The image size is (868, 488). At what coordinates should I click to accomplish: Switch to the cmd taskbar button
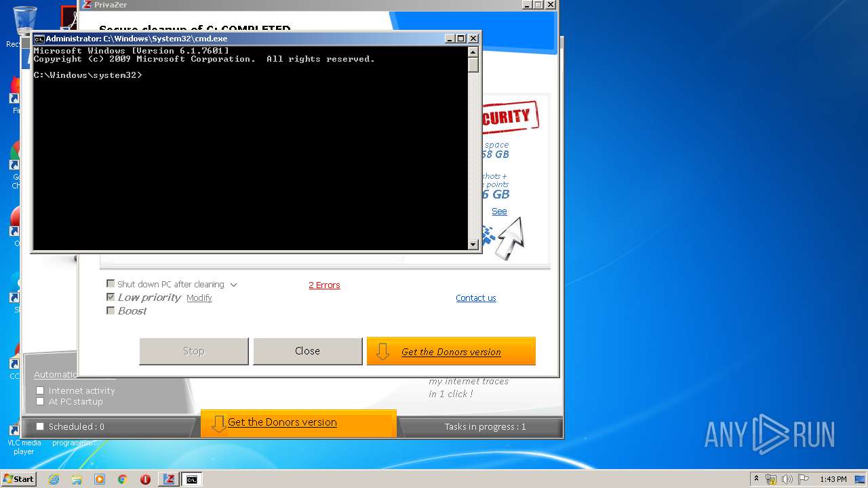[x=192, y=479]
